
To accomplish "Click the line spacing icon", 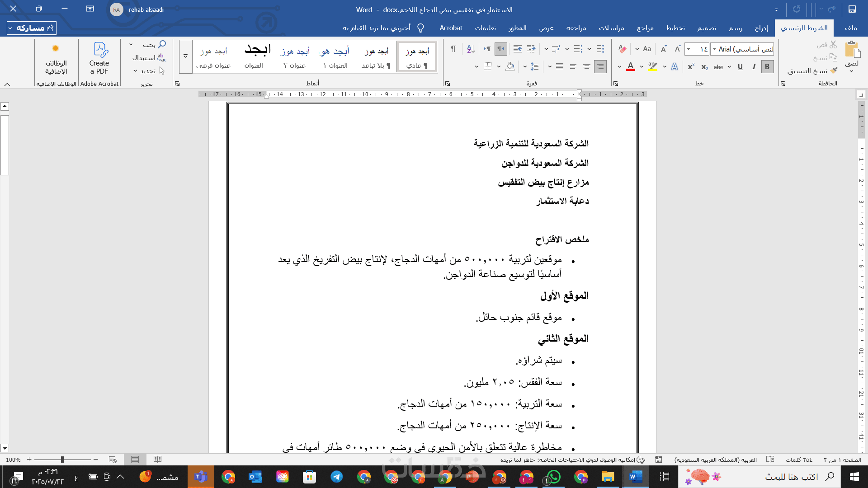I will (x=534, y=67).
